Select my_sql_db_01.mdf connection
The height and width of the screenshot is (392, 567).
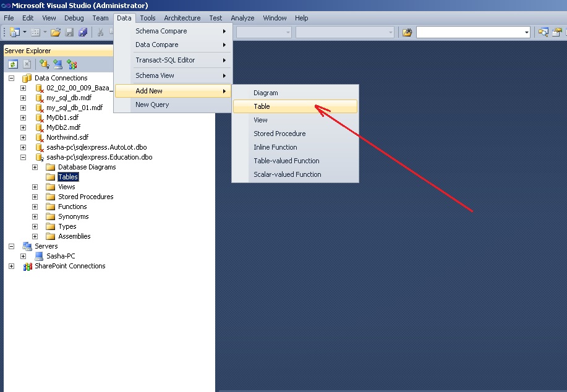click(x=74, y=108)
